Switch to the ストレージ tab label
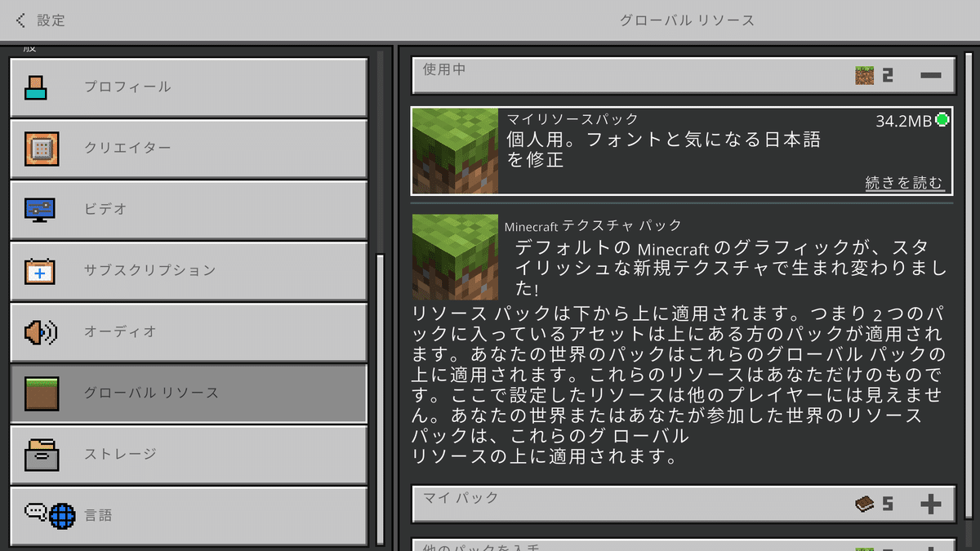The image size is (980, 551). click(120, 454)
